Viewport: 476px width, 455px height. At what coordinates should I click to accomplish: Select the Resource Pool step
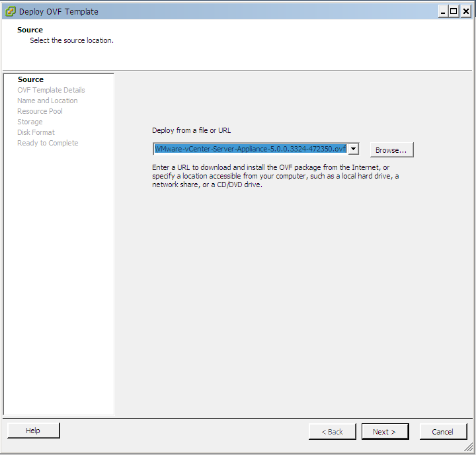40,111
